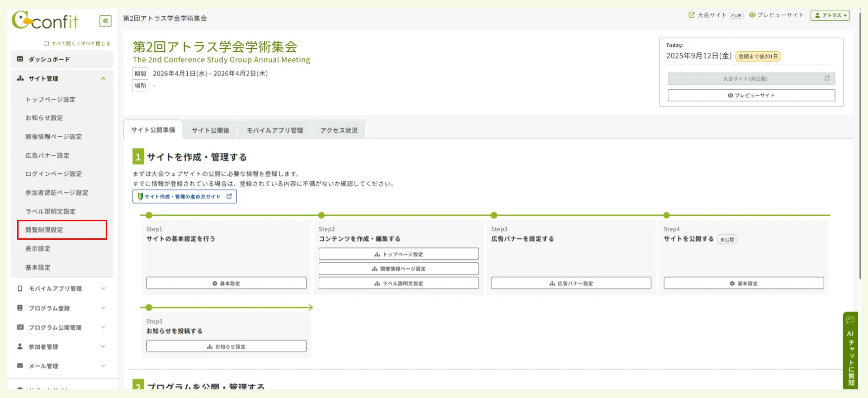Click the eye icon next to プレビューサイト in top bar
Viewport: 868px width, 398px height.
click(x=752, y=15)
